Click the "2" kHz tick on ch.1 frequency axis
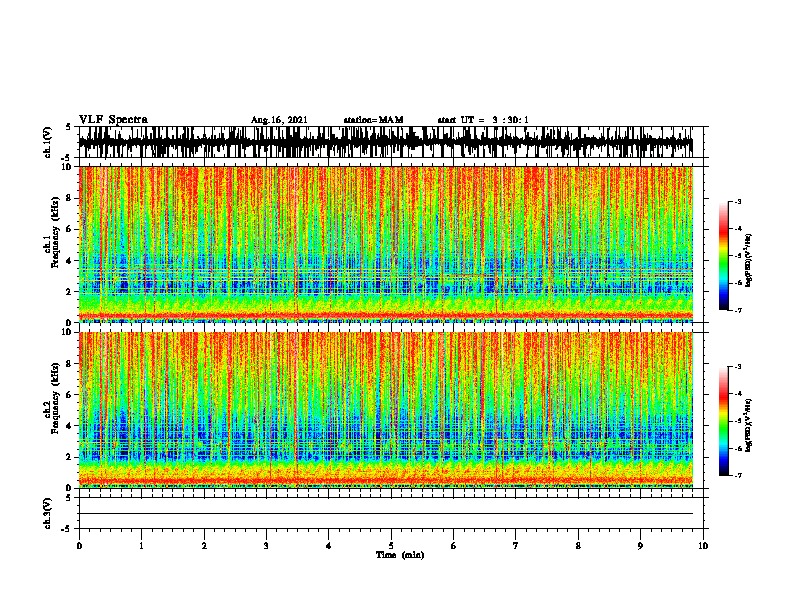The image size is (792, 612). 70,292
